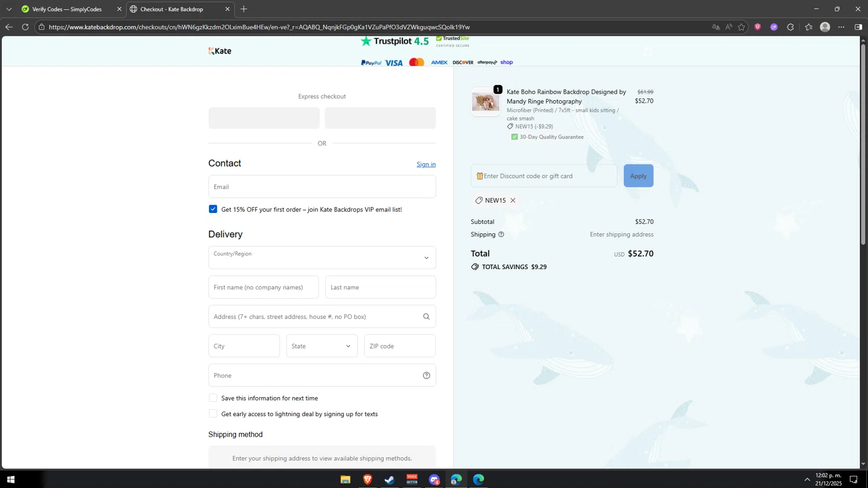Viewport: 868px width, 488px height.
Task: Focus the City field
Action: click(x=244, y=346)
